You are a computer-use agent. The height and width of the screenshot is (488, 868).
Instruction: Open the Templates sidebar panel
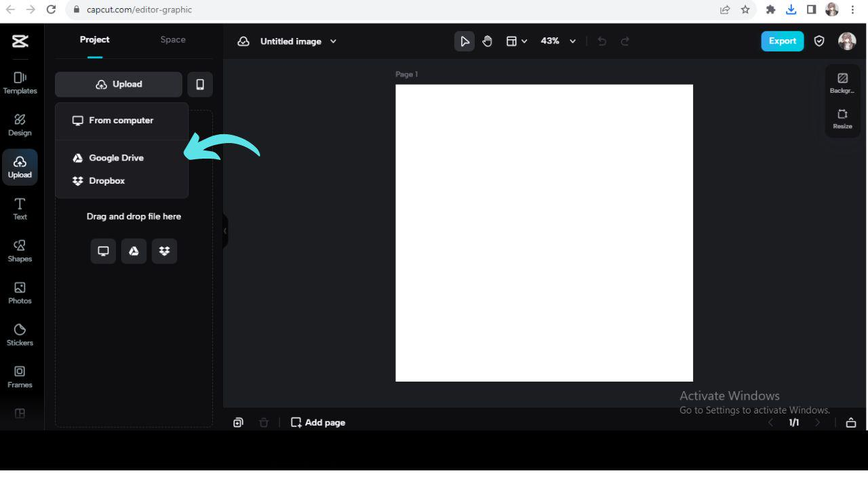point(20,83)
